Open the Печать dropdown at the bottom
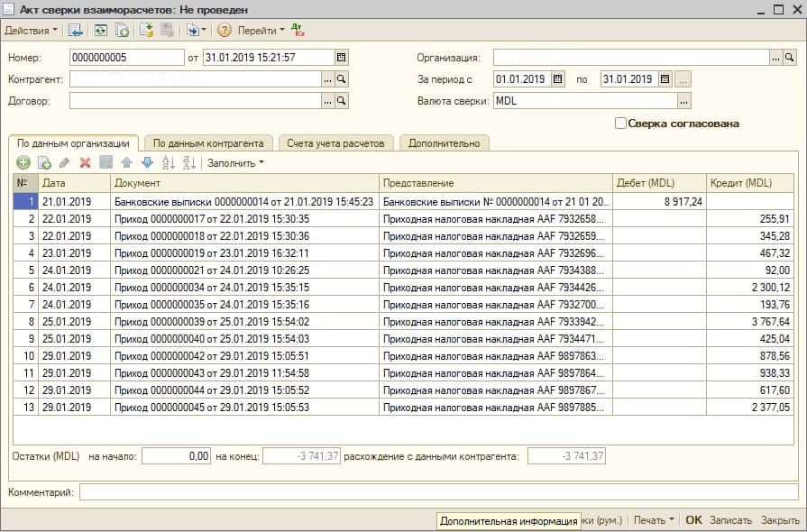 point(654,520)
